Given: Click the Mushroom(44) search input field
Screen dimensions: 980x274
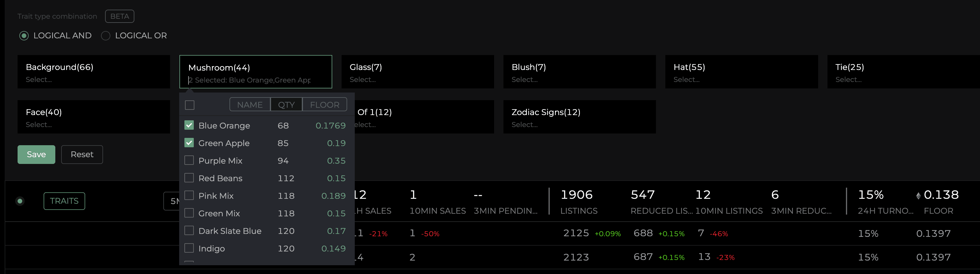Looking at the screenshot, I should tap(251, 80).
